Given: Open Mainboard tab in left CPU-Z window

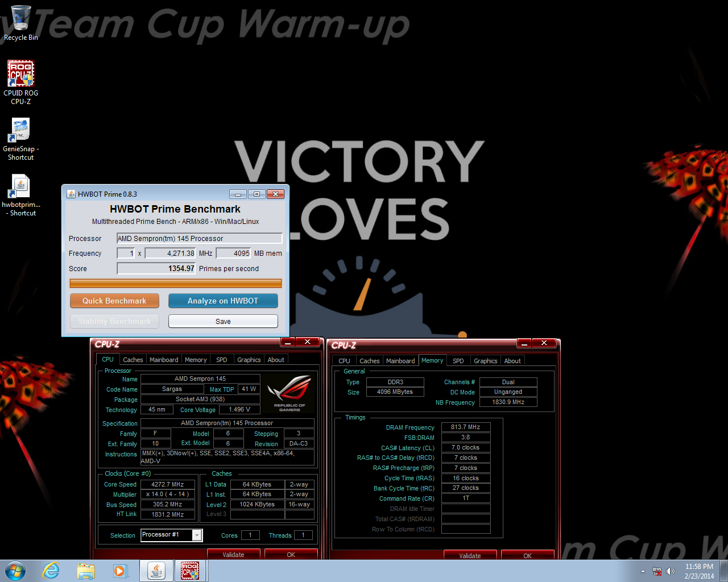Looking at the screenshot, I should click(x=164, y=360).
